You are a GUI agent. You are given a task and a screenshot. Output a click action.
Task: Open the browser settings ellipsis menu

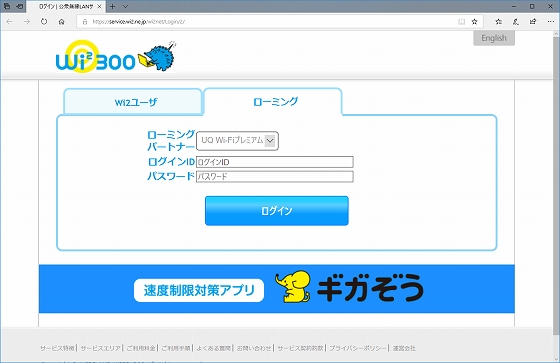(x=550, y=22)
